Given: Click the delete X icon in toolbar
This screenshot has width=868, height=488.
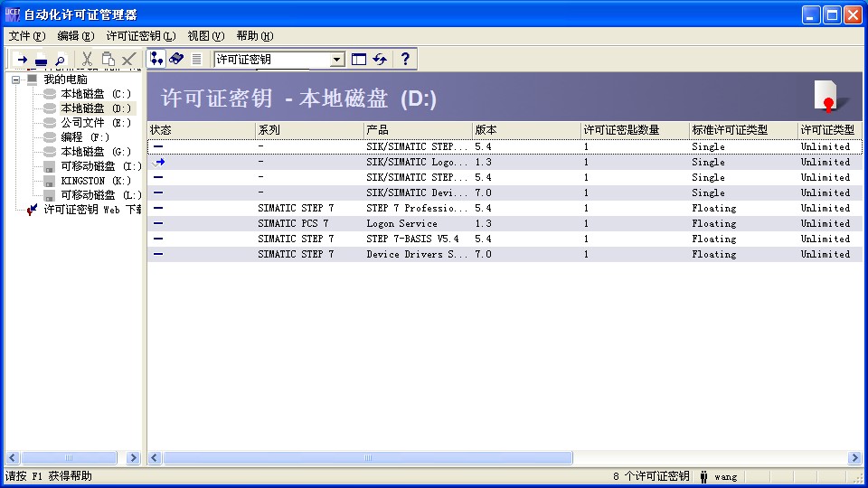Looking at the screenshot, I should point(128,60).
